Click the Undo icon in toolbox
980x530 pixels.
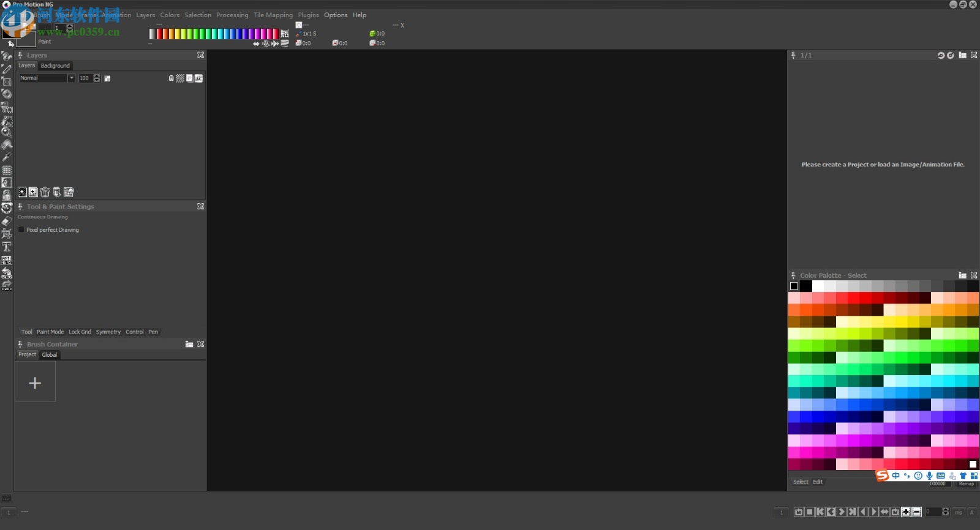click(x=7, y=272)
